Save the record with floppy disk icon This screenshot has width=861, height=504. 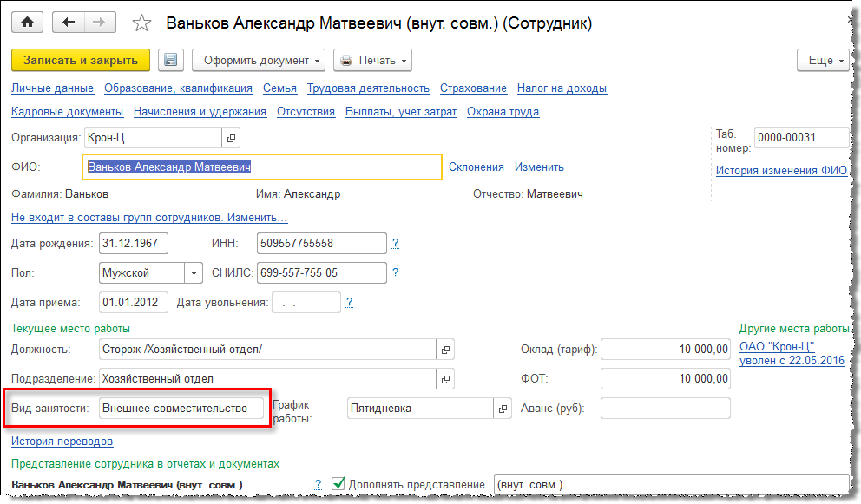171,60
